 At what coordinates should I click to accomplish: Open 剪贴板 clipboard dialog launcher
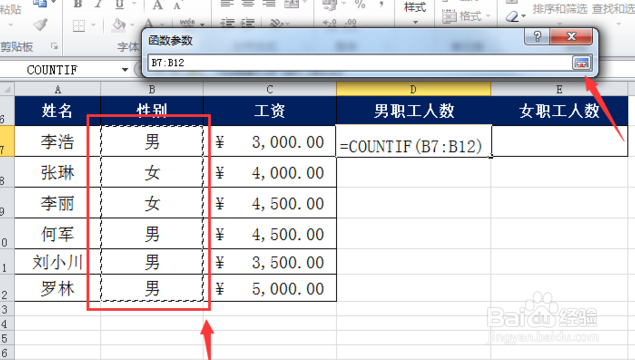[x=54, y=47]
